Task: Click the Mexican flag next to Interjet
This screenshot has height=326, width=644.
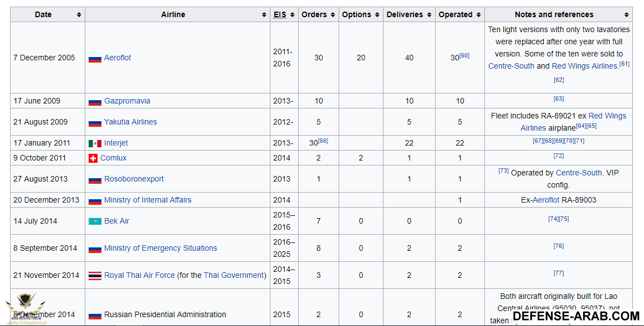Action: point(95,143)
